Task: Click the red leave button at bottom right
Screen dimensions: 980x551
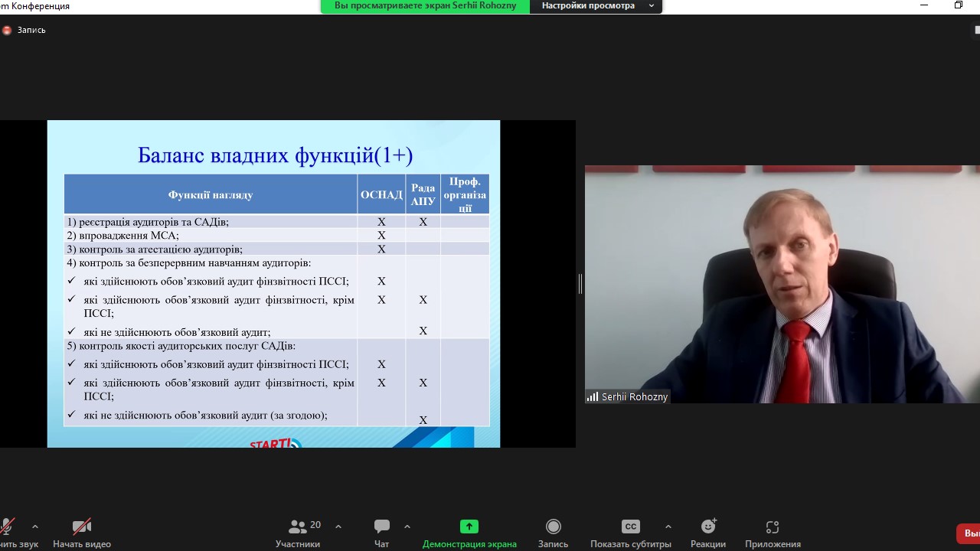Action: (969, 533)
